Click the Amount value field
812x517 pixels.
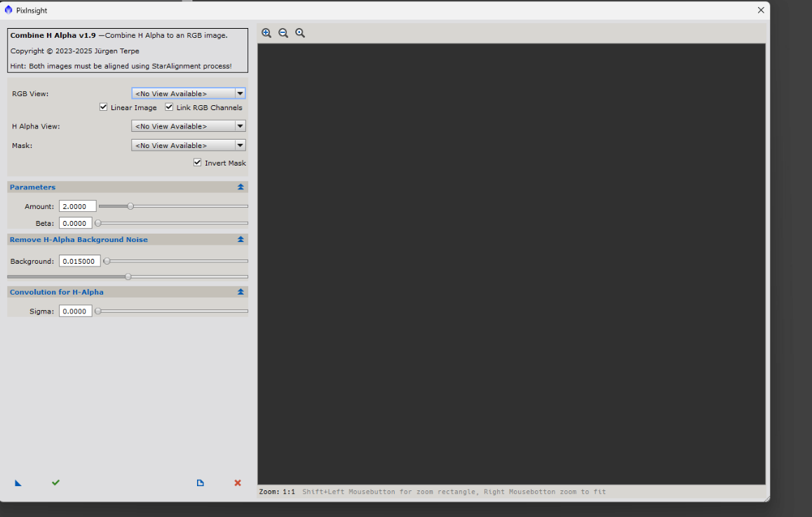coord(77,206)
